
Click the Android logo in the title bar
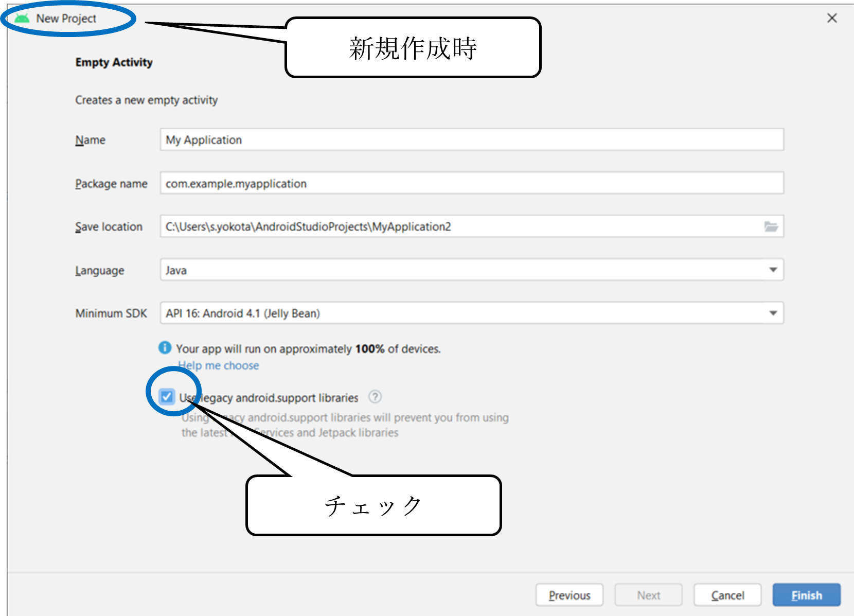[22, 19]
